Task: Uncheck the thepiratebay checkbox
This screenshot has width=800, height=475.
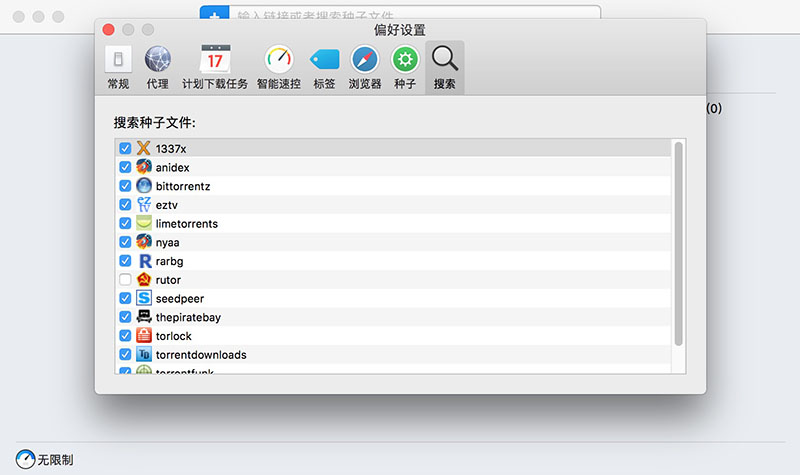Action: pos(125,317)
